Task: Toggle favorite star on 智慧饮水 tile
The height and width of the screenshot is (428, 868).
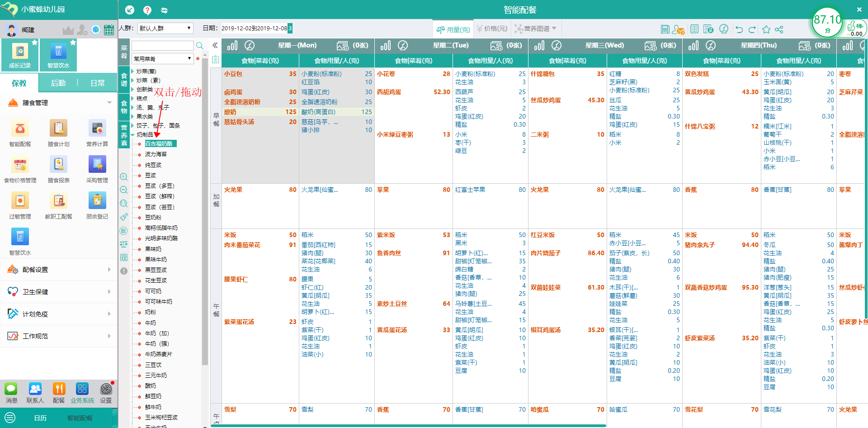Action: pos(73,43)
